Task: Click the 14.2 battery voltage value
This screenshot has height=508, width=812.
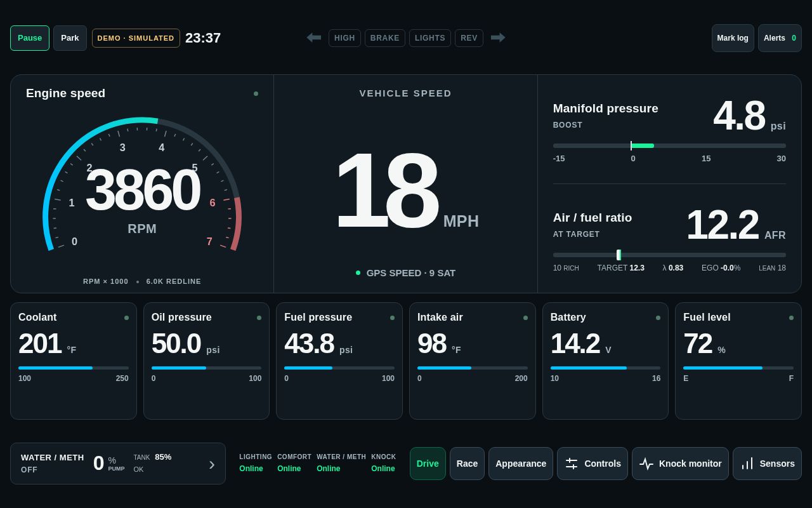Action: (575, 344)
